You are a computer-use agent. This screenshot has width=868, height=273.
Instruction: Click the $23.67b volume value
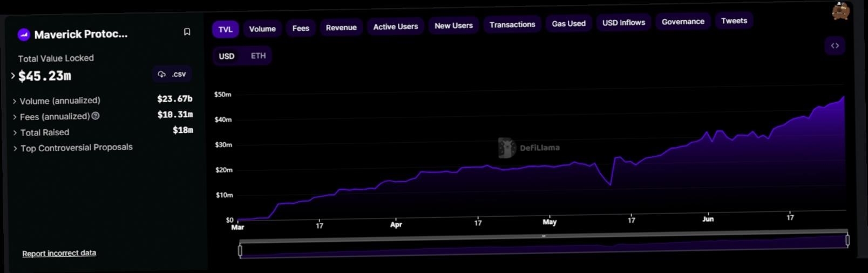pos(174,99)
